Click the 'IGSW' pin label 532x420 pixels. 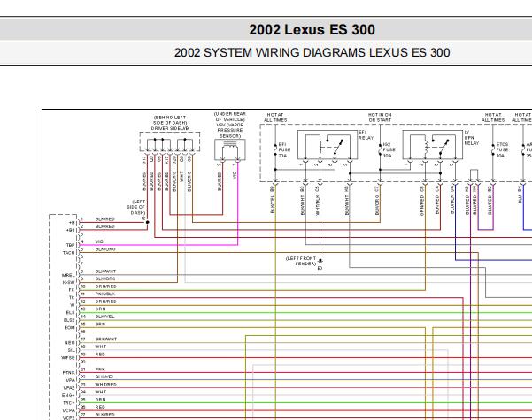(68, 283)
